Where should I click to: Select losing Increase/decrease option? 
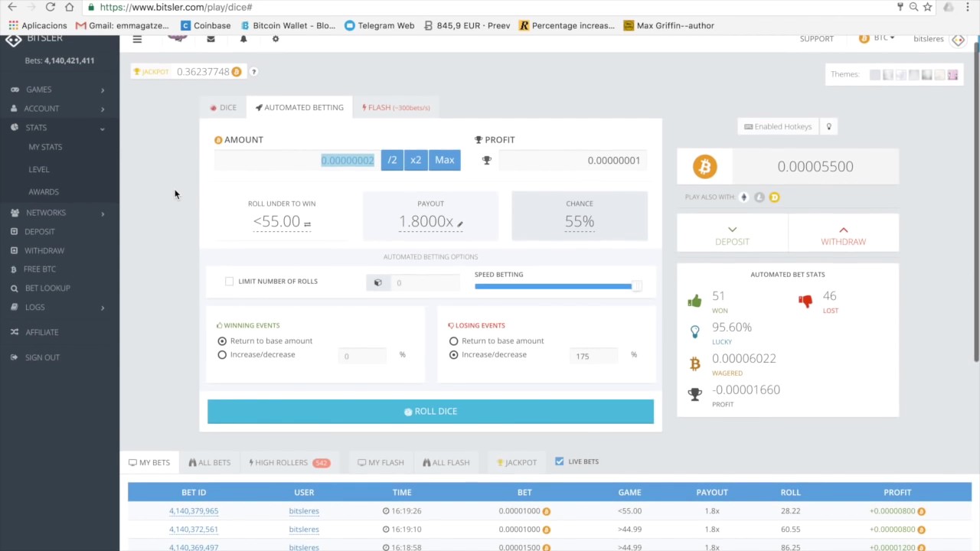(x=453, y=355)
